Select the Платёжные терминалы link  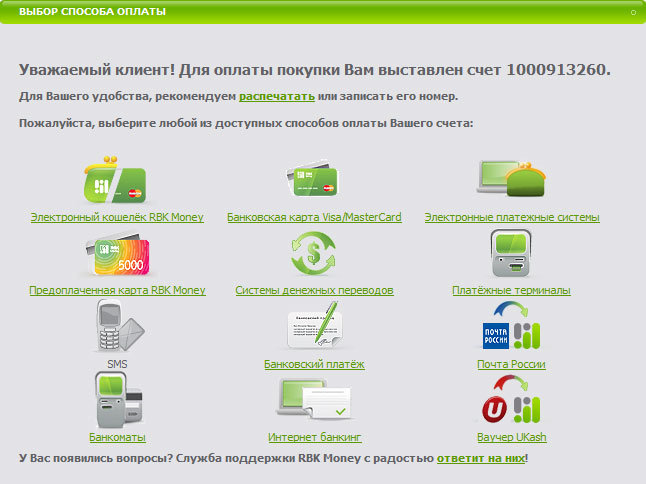pos(511,290)
